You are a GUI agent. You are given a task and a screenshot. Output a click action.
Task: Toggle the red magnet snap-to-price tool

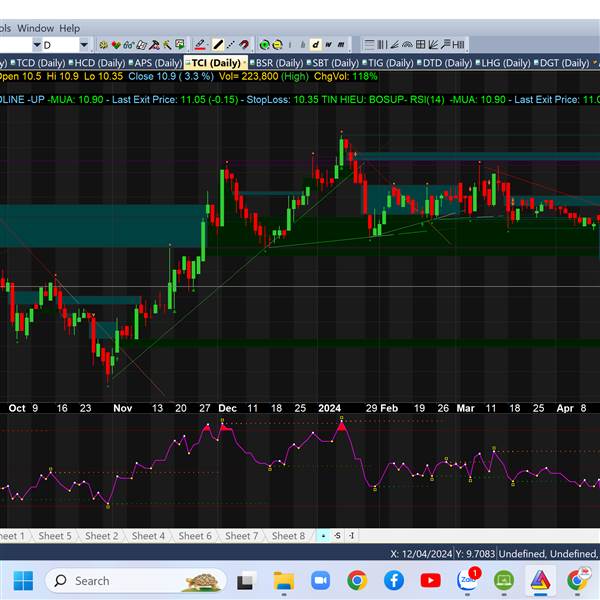point(244,45)
